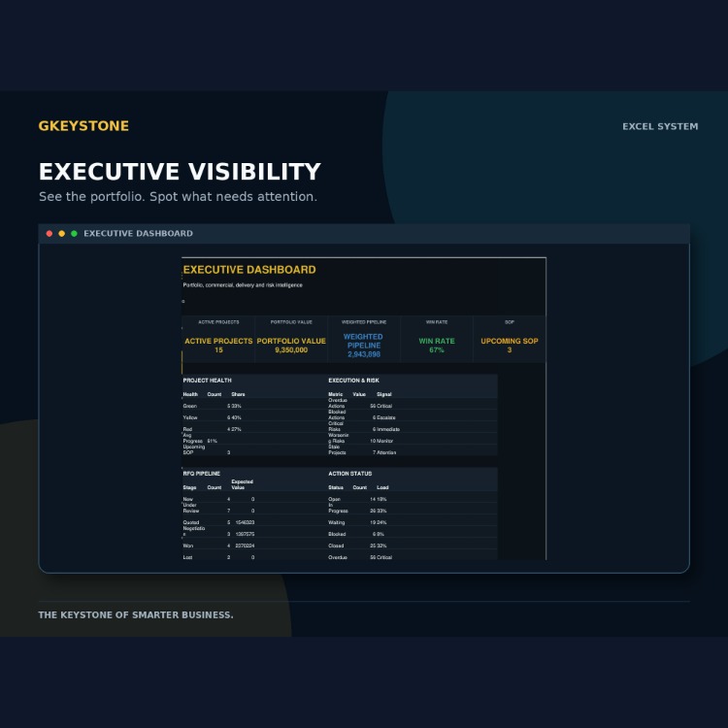This screenshot has height=728, width=728.
Task: Click the Blocked row in Action Status
Action: 413,534
